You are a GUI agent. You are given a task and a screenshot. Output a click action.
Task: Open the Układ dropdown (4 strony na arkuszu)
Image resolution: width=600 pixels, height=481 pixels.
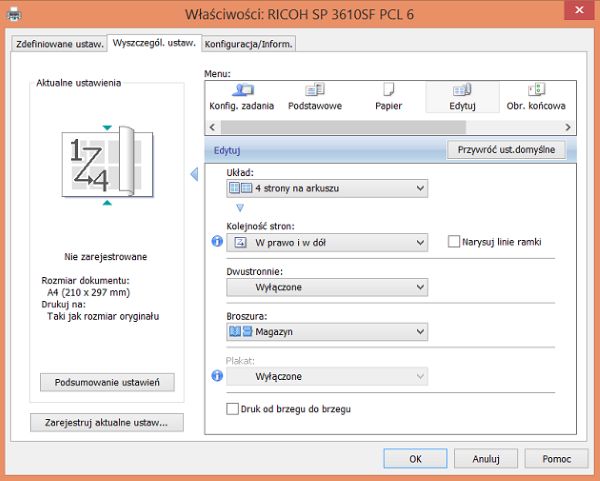coord(327,188)
